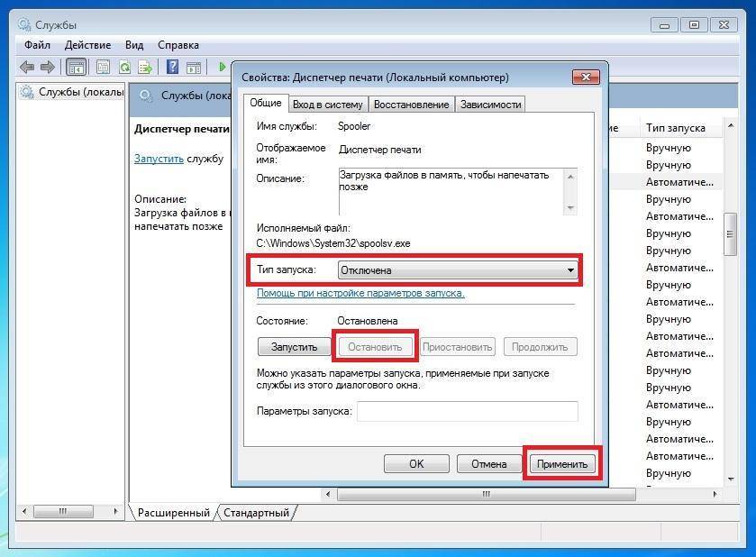
Task: Click services list horizontal scrollbar thumb
Action: click(486, 494)
